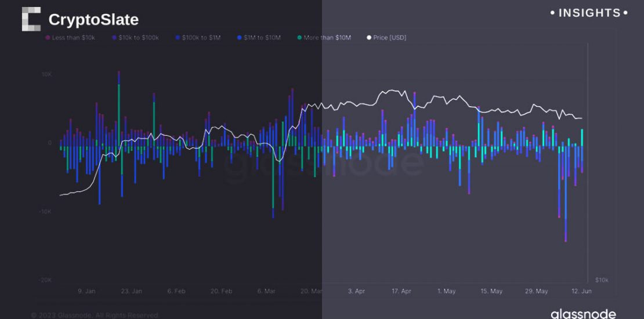Click the glassnode logo at bottom right
Viewport: 644px width, 319px height.
[583, 313]
